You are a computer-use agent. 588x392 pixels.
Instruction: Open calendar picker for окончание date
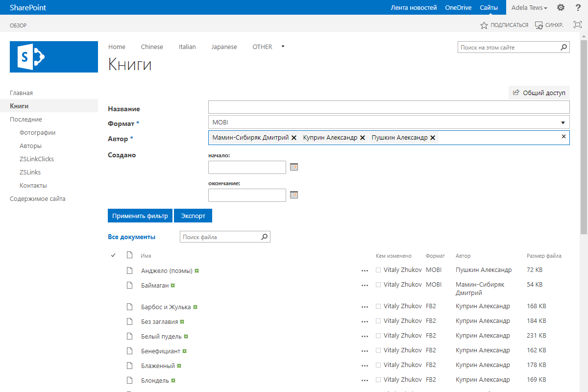294,195
